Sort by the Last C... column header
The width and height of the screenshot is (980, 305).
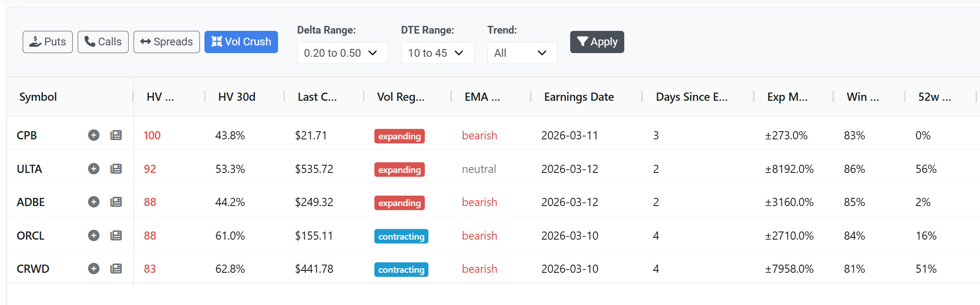click(317, 97)
